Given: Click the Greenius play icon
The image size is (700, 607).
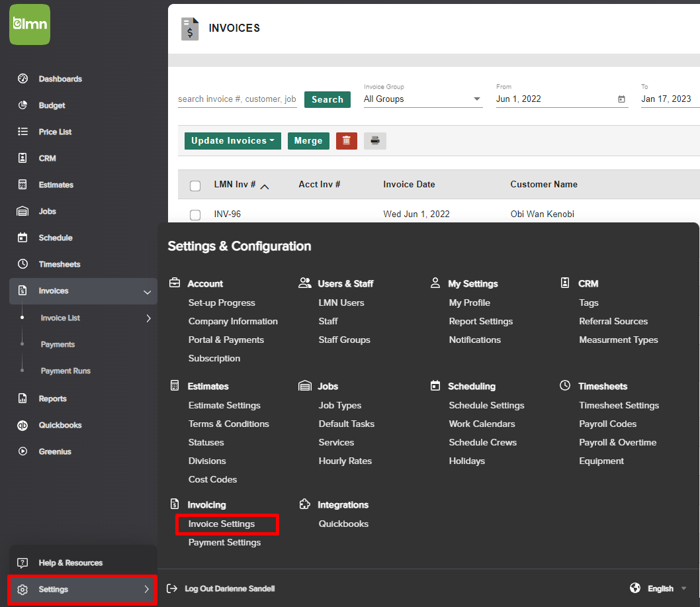Looking at the screenshot, I should tap(22, 451).
